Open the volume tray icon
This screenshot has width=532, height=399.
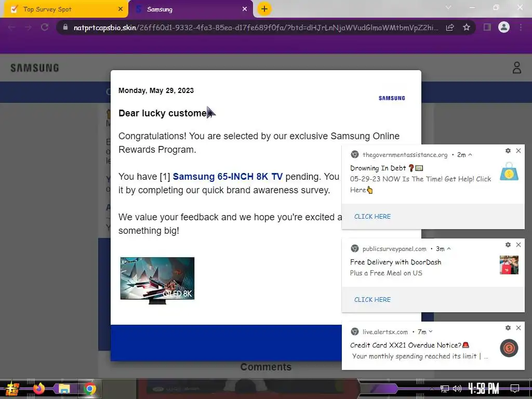click(457, 389)
